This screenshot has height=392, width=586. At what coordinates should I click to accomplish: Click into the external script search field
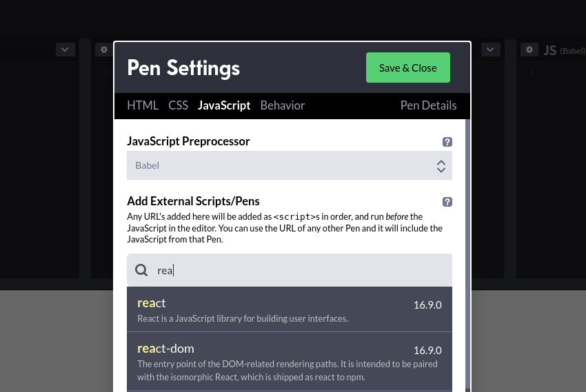290,270
